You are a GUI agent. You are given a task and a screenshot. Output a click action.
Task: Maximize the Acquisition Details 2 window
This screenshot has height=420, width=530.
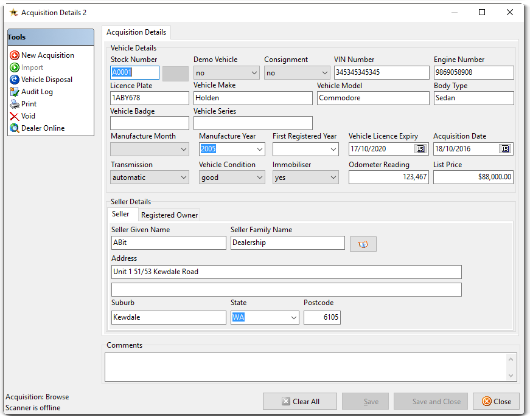pos(482,13)
